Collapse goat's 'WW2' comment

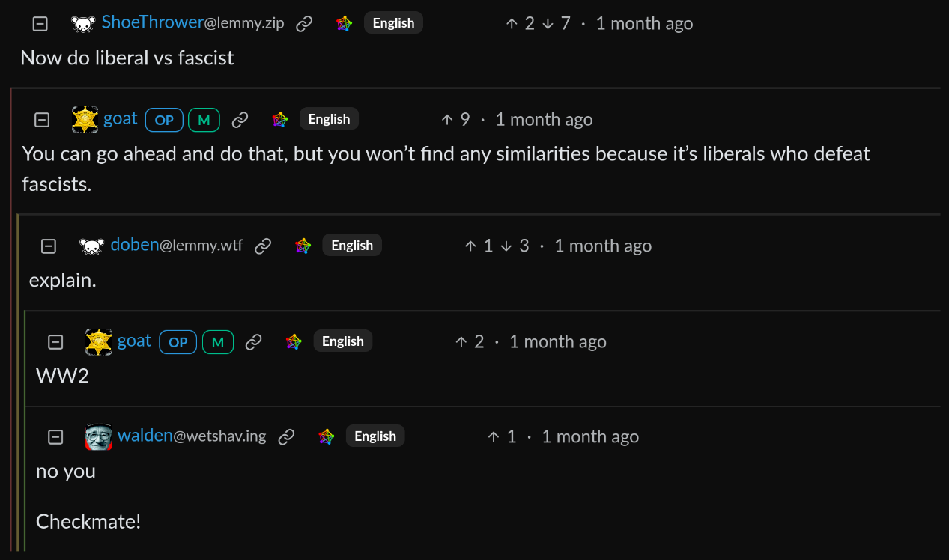(x=55, y=342)
